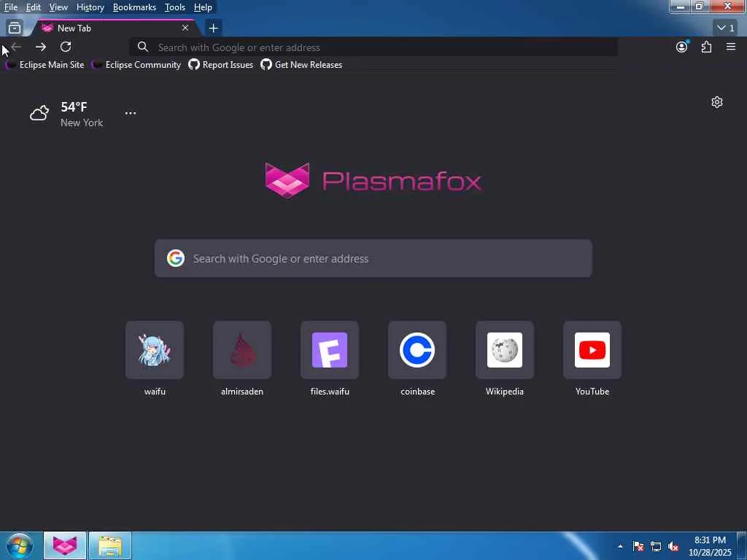Open the YouTube shortcut tile
Image resolution: width=747 pixels, height=560 pixels.
point(592,350)
